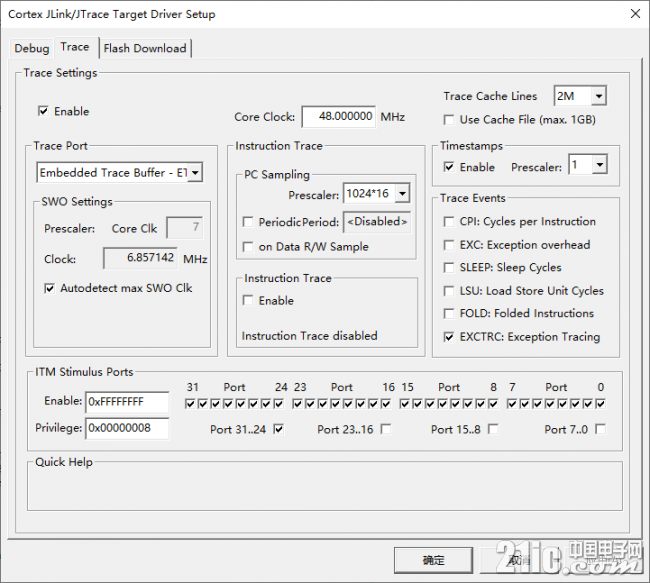Image resolution: width=650 pixels, height=583 pixels.
Task: Check Use Cache File option
Action: pyautogui.click(x=449, y=120)
